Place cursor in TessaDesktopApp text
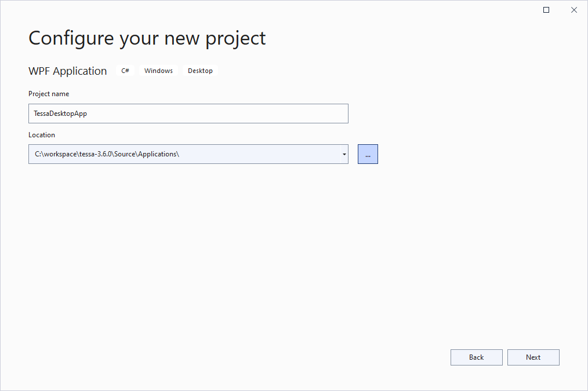Screen dimensions: 588x391 (60, 114)
